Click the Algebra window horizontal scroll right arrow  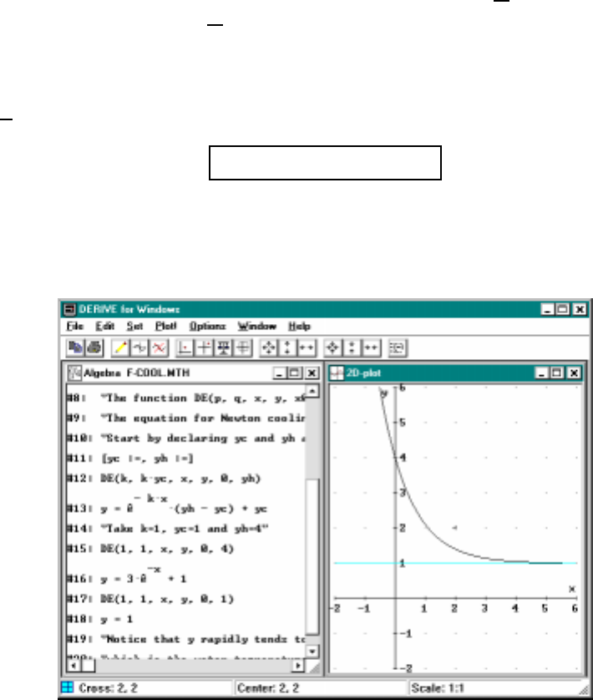pyautogui.click(x=297, y=666)
